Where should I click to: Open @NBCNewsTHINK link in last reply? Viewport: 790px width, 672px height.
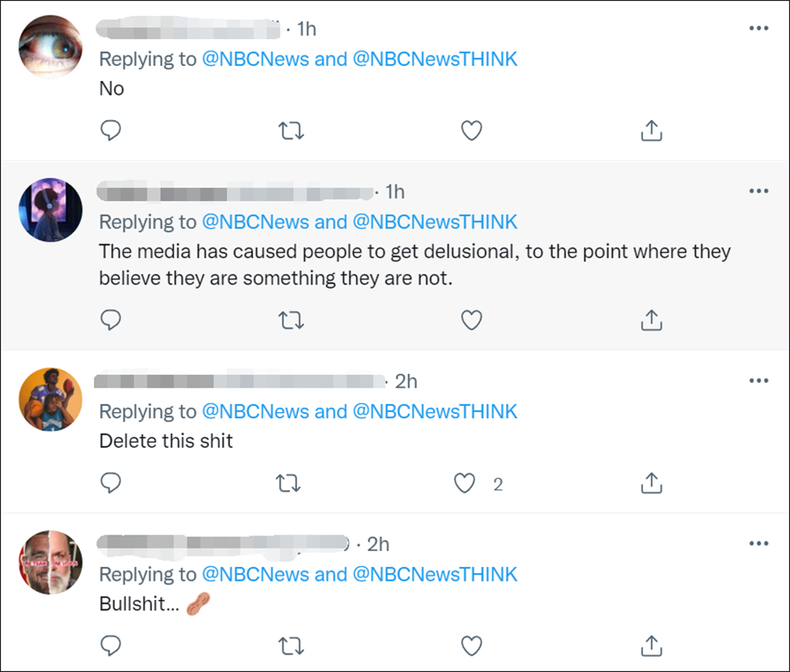435,575
